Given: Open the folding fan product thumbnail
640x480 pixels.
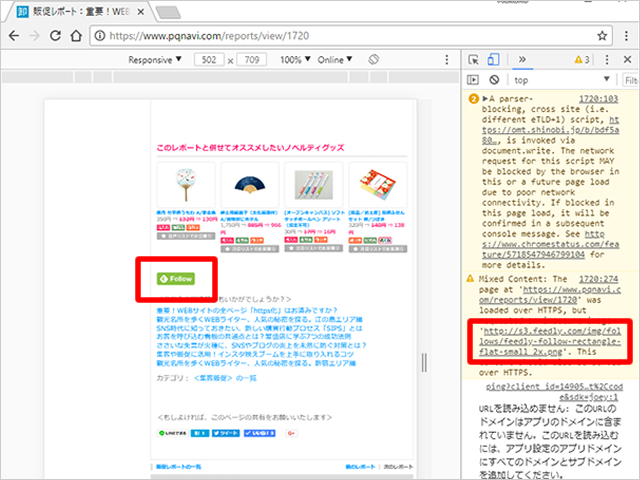Looking at the screenshot, I should click(250, 185).
